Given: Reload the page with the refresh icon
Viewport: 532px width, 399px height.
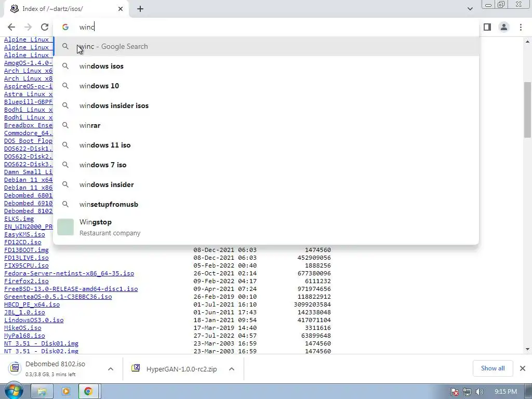Looking at the screenshot, I should click(x=45, y=27).
